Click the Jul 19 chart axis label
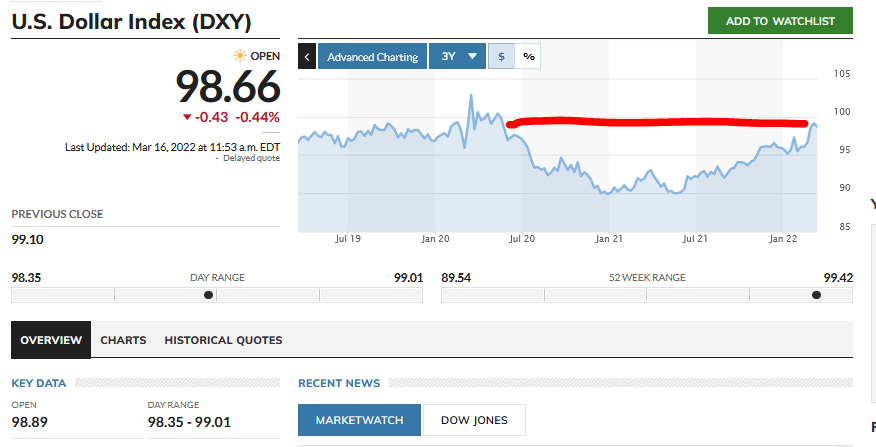The image size is (876, 447). click(x=347, y=239)
